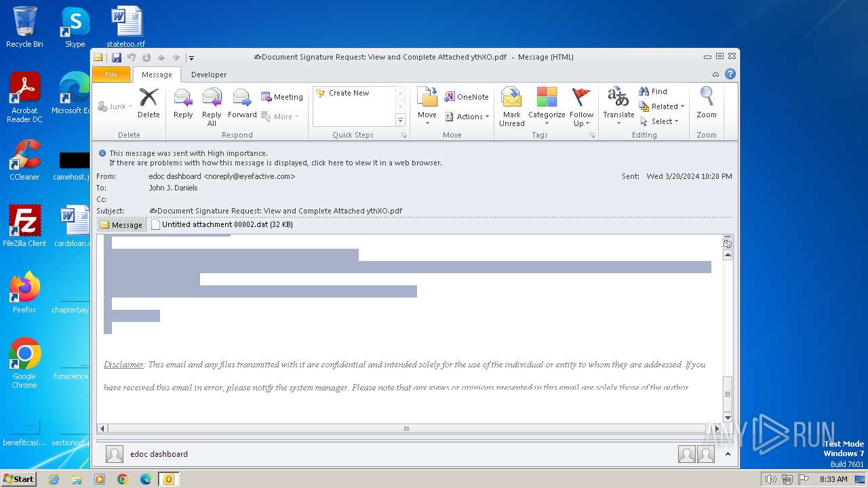Click the Outlook taskbar button
Image resolution: width=868 pixels, height=488 pixels.
[168, 479]
